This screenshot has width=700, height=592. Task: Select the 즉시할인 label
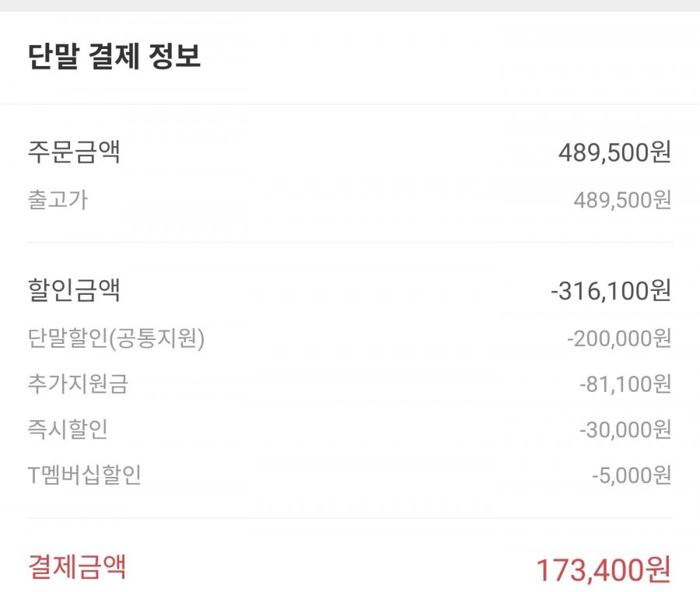click(68, 429)
